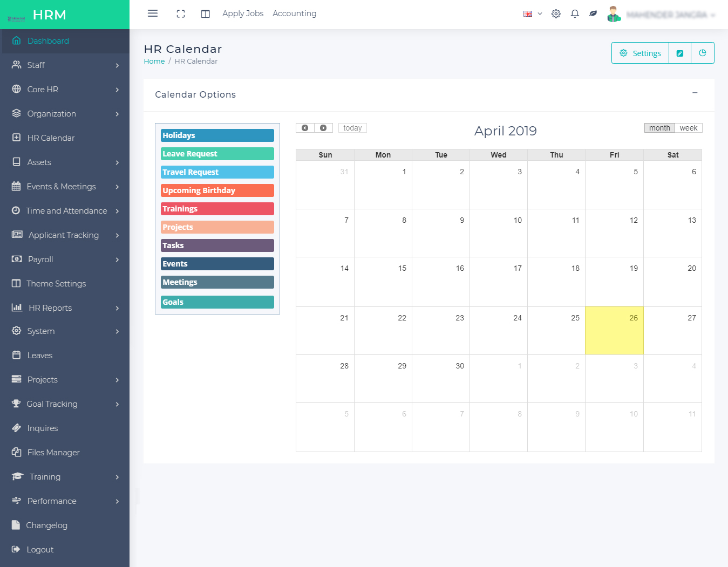The width and height of the screenshot is (728, 567).
Task: Go to next month arrow
Action: click(x=323, y=128)
